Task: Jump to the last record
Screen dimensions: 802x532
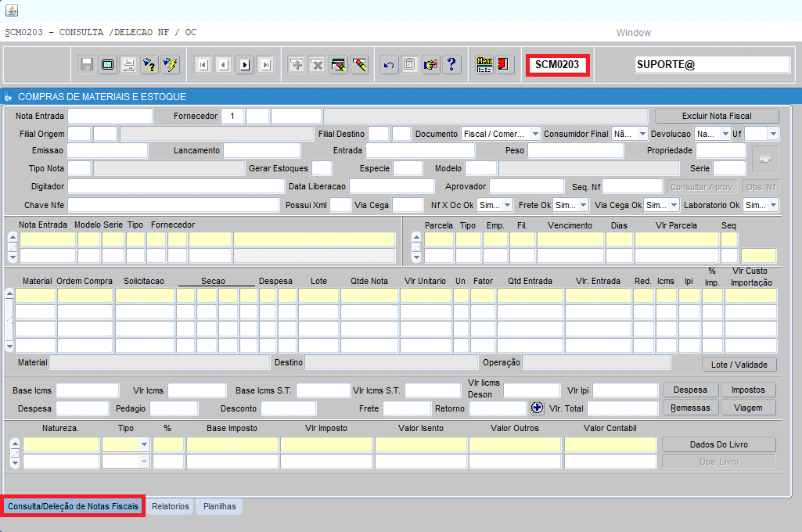Action: 266,64
